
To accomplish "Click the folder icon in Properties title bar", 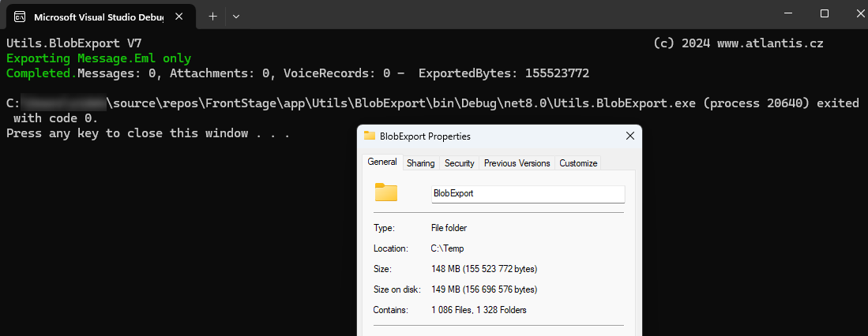I will point(369,136).
